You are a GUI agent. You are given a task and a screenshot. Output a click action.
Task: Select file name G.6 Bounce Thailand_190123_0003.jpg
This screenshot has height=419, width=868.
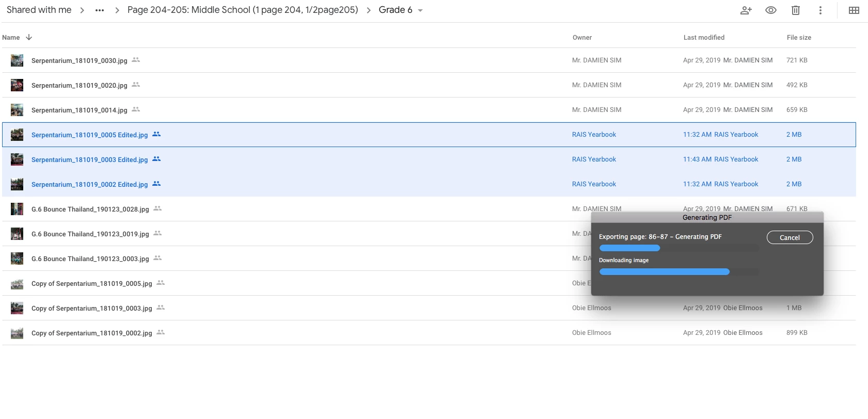(x=90, y=259)
